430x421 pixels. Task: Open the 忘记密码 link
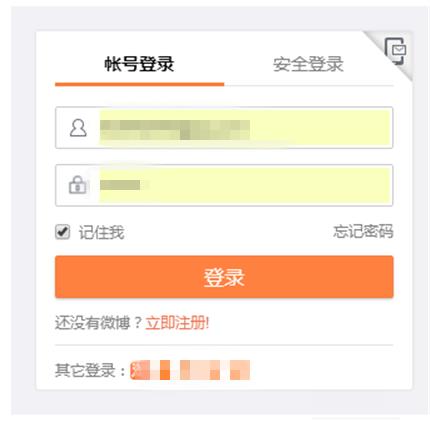pyautogui.click(x=363, y=231)
